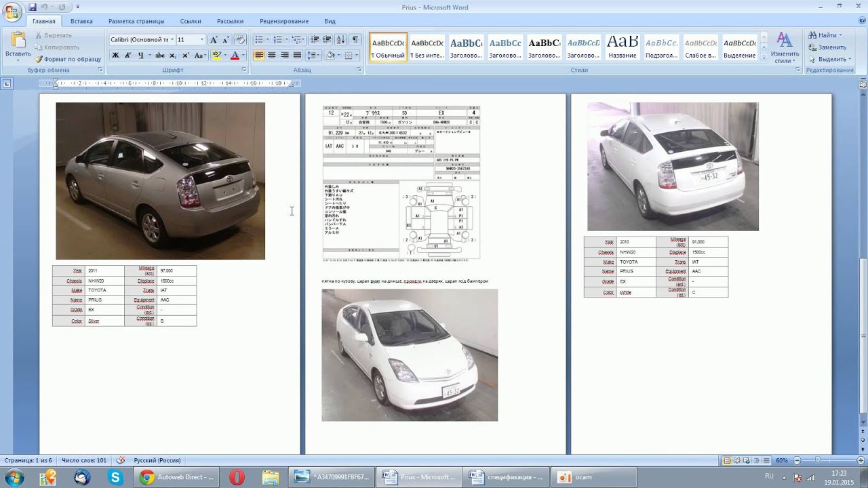
Task: Increase paragraph indent
Action: point(327,40)
